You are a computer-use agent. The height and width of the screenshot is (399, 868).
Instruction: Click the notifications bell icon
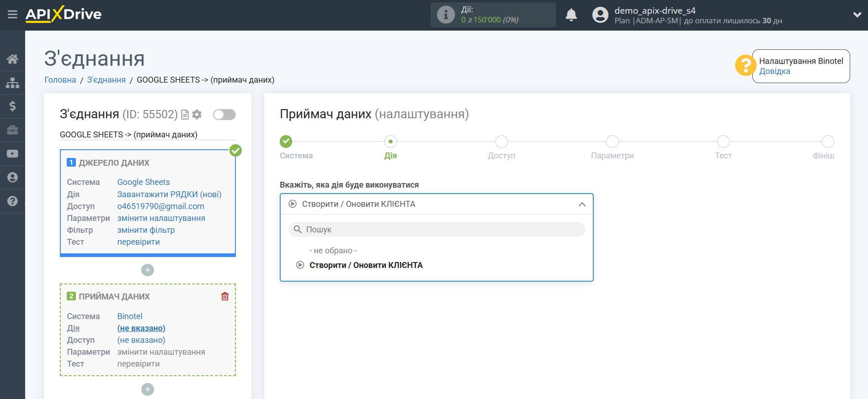click(x=571, y=15)
